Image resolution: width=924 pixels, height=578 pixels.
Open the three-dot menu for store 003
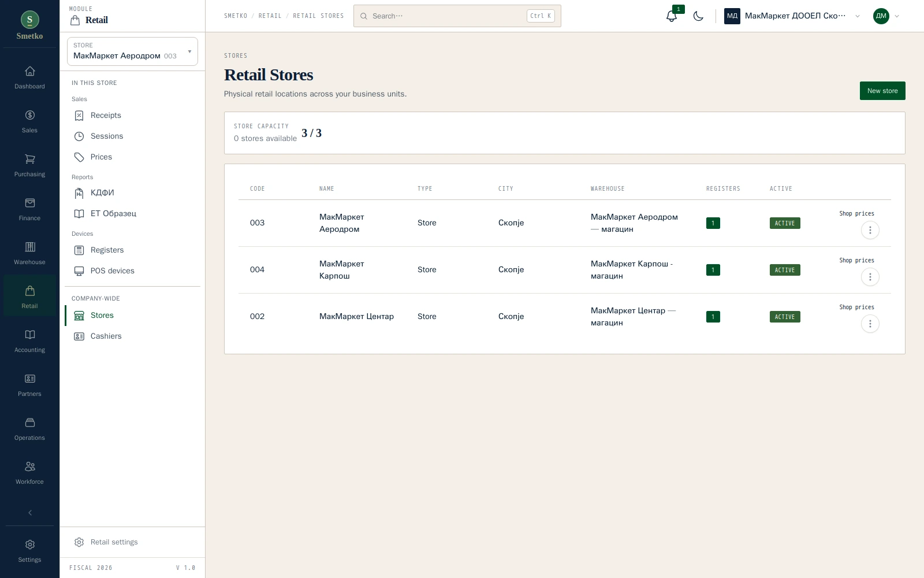(870, 230)
